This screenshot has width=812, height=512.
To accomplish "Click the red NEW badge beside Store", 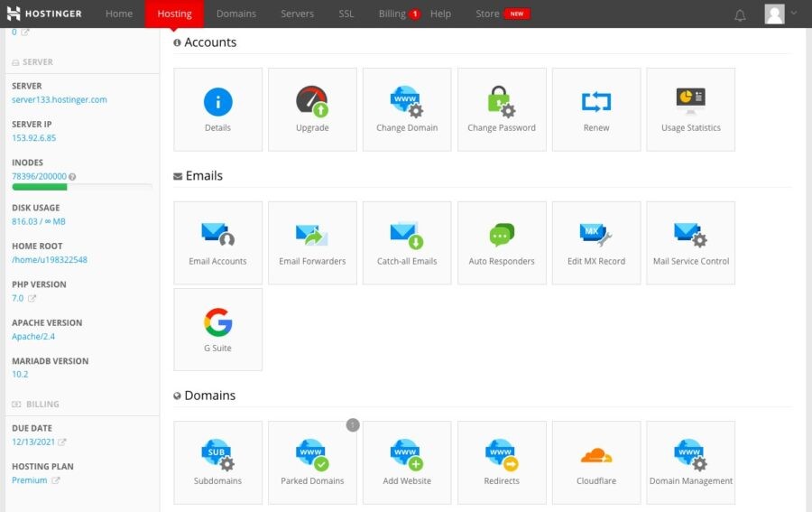I will point(516,14).
